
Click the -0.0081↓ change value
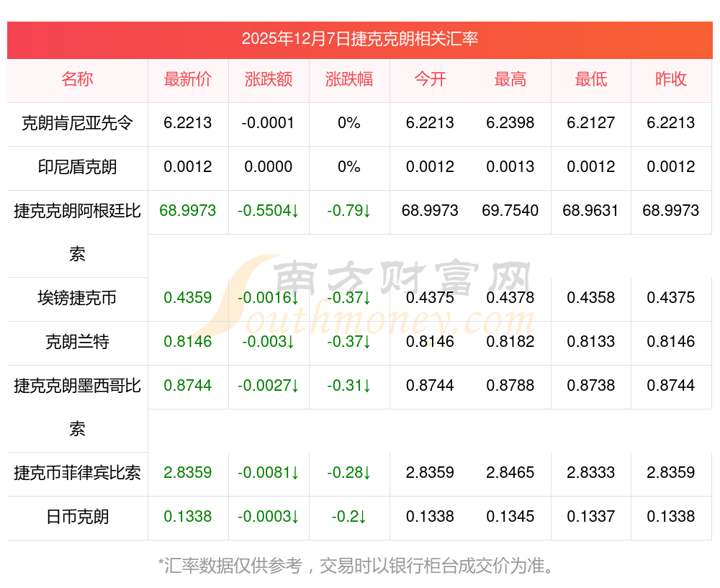[x=268, y=472]
